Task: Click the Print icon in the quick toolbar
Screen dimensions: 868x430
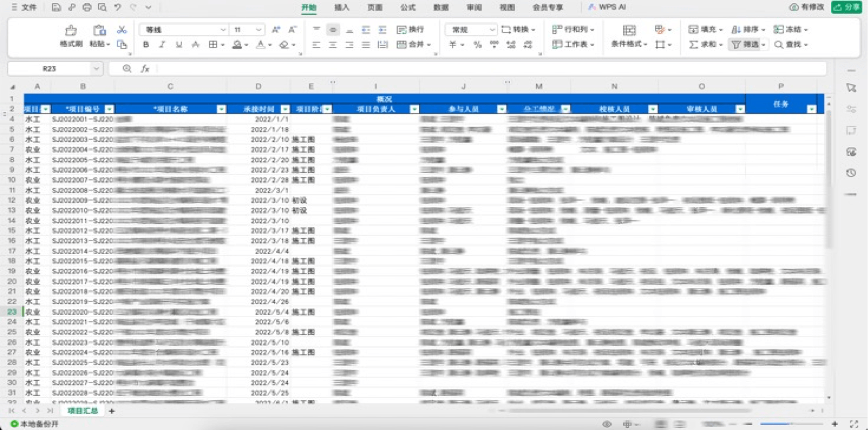Action: click(x=87, y=7)
